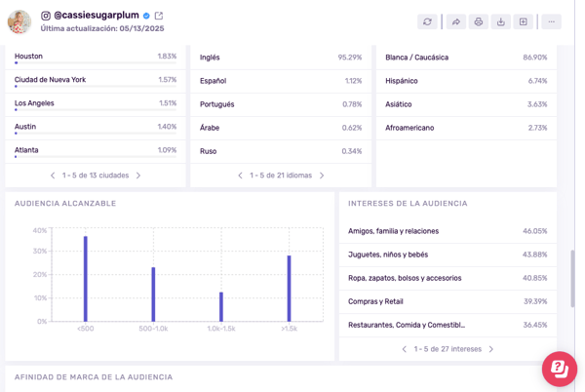Show previous page of languages
Screen dimensions: 585x392
240,176
